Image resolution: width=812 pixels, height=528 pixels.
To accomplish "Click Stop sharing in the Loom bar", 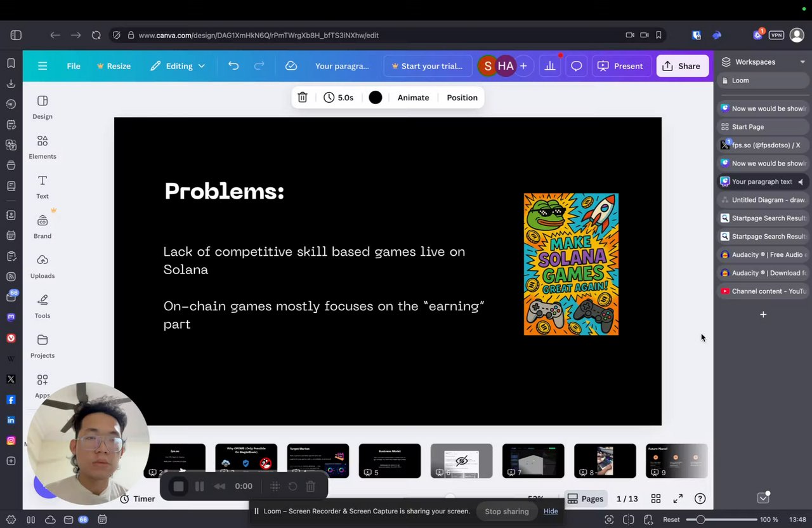I will tap(506, 511).
